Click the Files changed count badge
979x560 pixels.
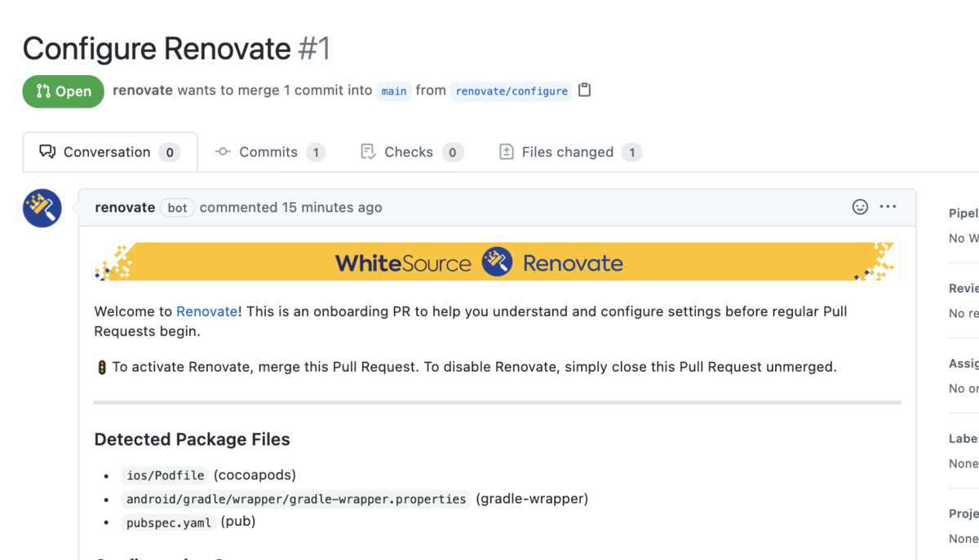tap(631, 152)
